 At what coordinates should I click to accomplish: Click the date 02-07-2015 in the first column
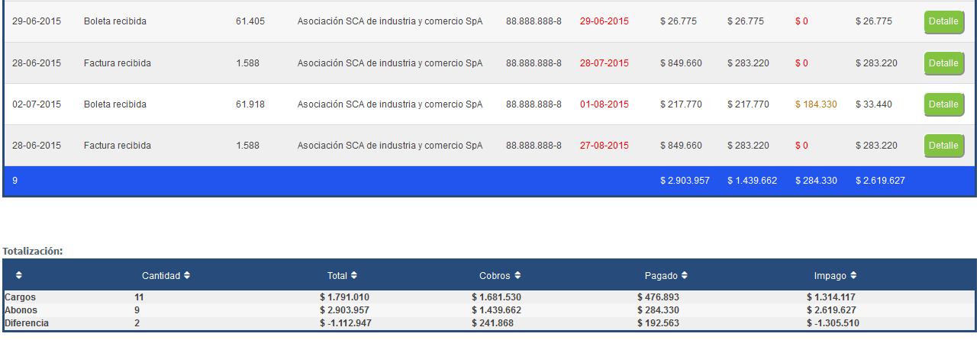click(37, 104)
